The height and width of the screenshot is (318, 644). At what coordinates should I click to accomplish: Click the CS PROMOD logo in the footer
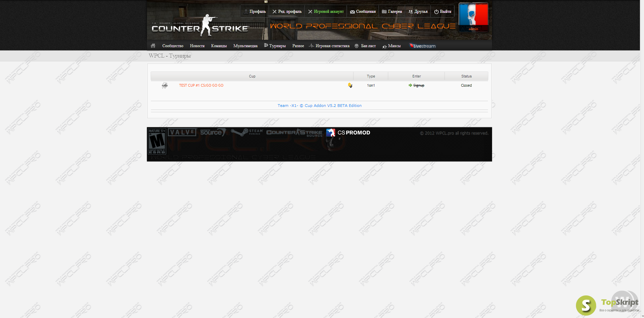pos(348,133)
